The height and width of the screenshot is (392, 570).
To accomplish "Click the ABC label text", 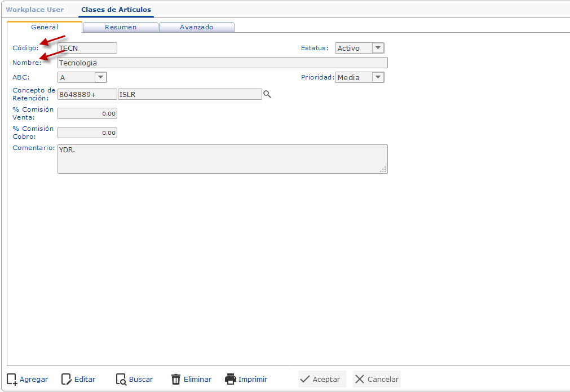I will (21, 77).
